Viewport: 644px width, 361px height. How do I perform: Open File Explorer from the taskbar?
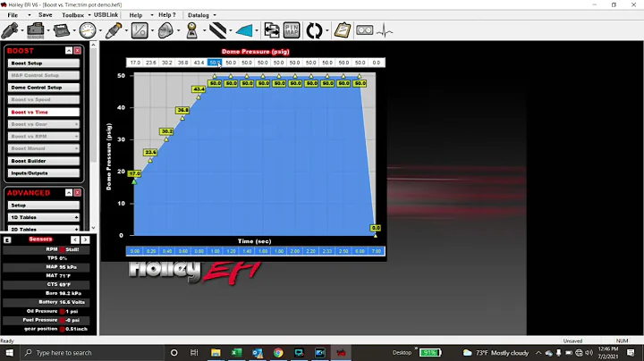point(216,353)
